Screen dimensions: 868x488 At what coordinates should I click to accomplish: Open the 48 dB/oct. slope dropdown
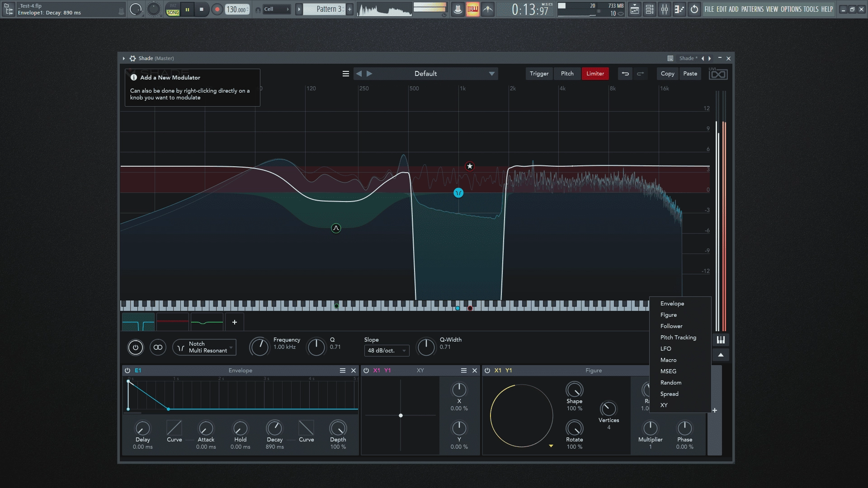point(387,351)
